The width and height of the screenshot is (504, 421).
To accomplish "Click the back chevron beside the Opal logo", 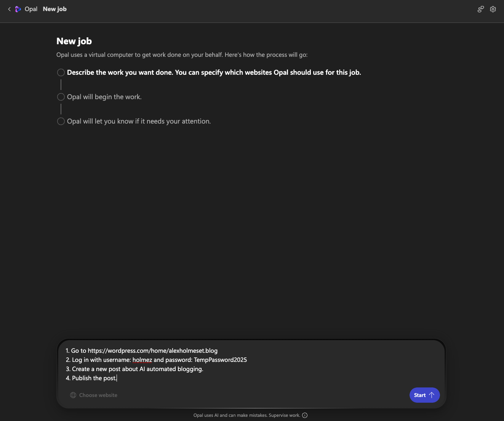I will [9, 9].
